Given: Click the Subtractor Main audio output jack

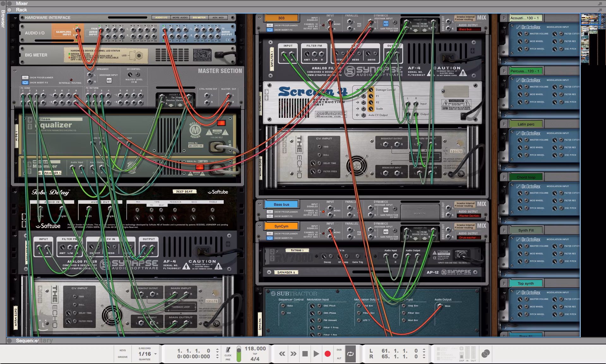Looking at the screenshot, I should pyautogui.click(x=439, y=306).
